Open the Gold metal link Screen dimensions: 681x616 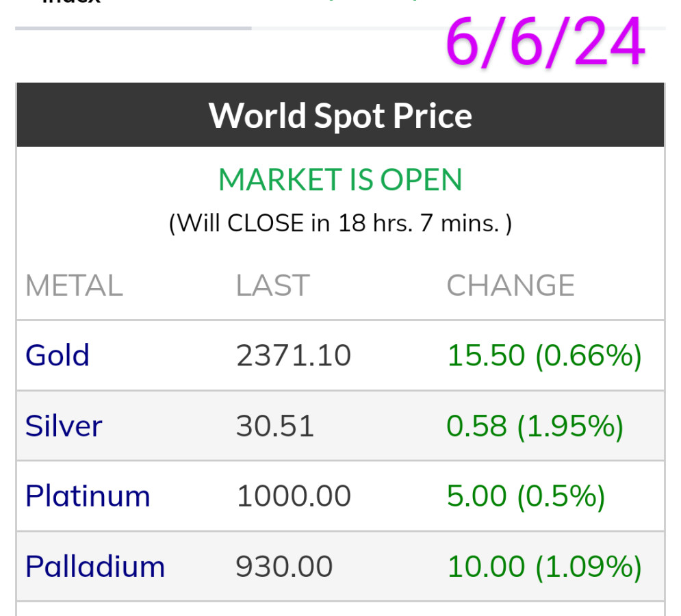(57, 355)
